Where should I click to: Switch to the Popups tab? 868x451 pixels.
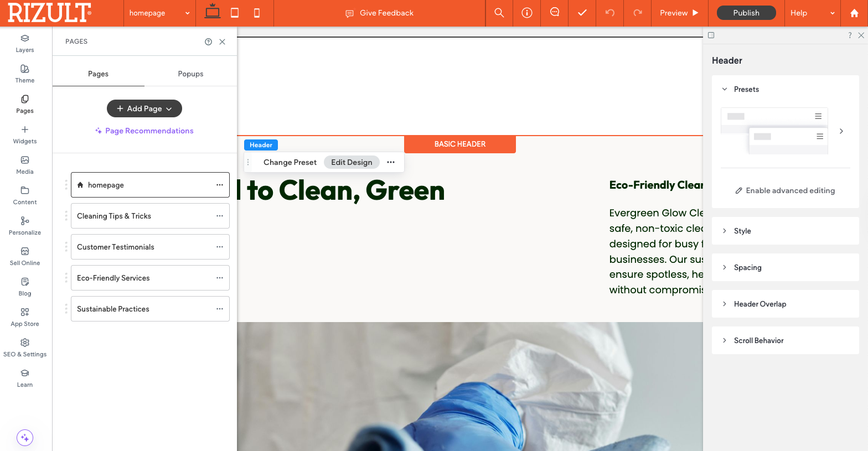[190, 74]
